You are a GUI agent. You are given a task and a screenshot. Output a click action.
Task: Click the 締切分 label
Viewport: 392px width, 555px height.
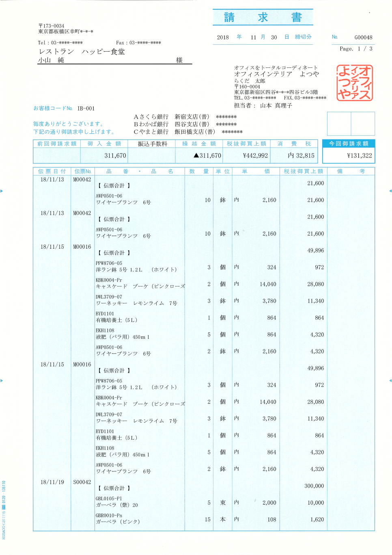(x=303, y=37)
